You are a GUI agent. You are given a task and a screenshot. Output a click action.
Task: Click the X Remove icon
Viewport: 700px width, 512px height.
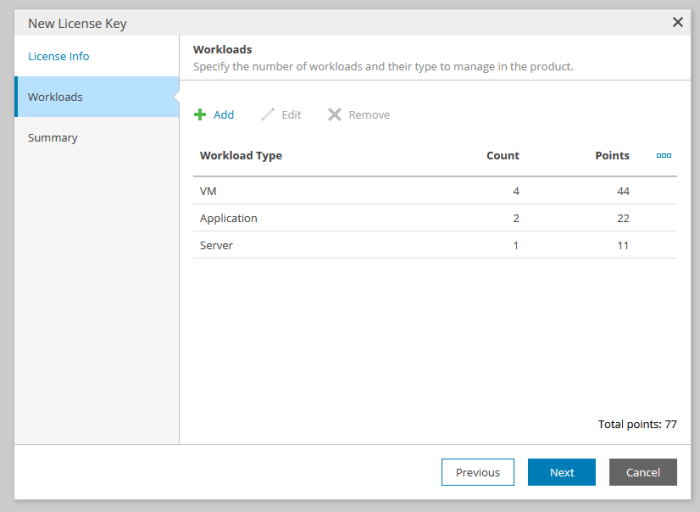(x=334, y=115)
